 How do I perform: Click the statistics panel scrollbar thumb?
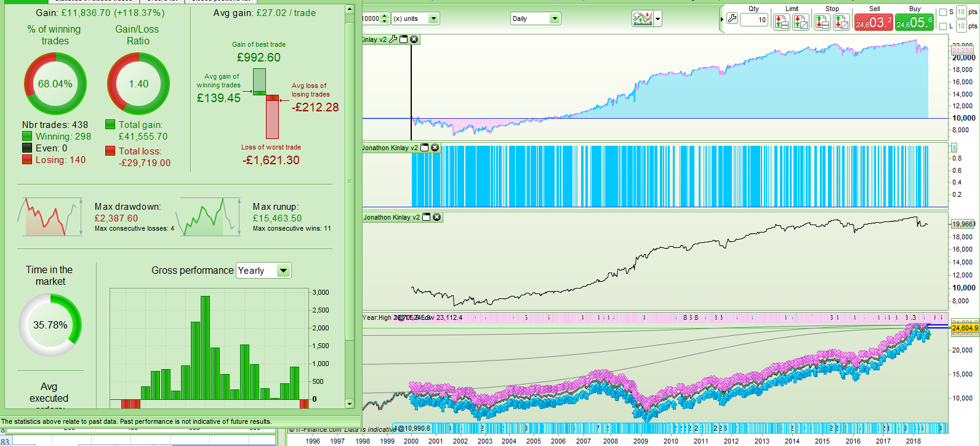coord(350,181)
